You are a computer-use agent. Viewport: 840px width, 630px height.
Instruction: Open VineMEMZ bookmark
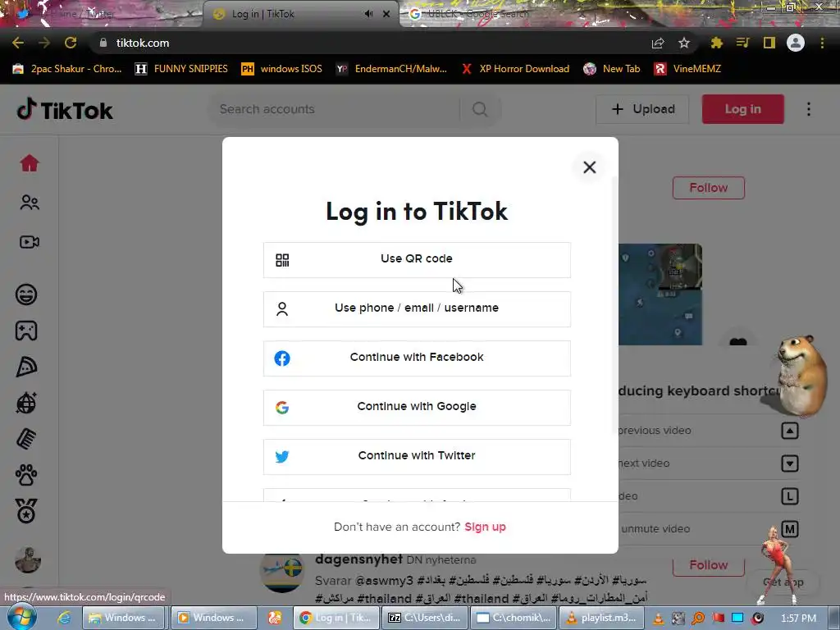(x=688, y=69)
